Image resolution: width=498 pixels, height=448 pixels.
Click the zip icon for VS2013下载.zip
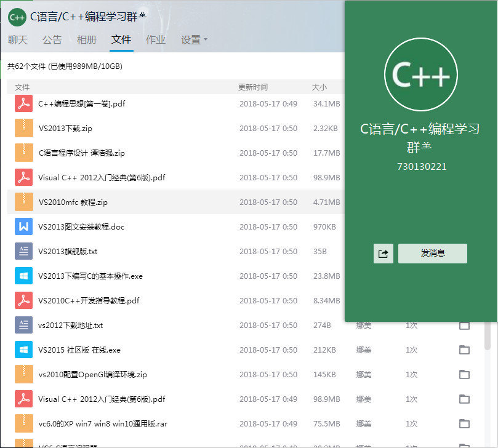click(x=24, y=128)
